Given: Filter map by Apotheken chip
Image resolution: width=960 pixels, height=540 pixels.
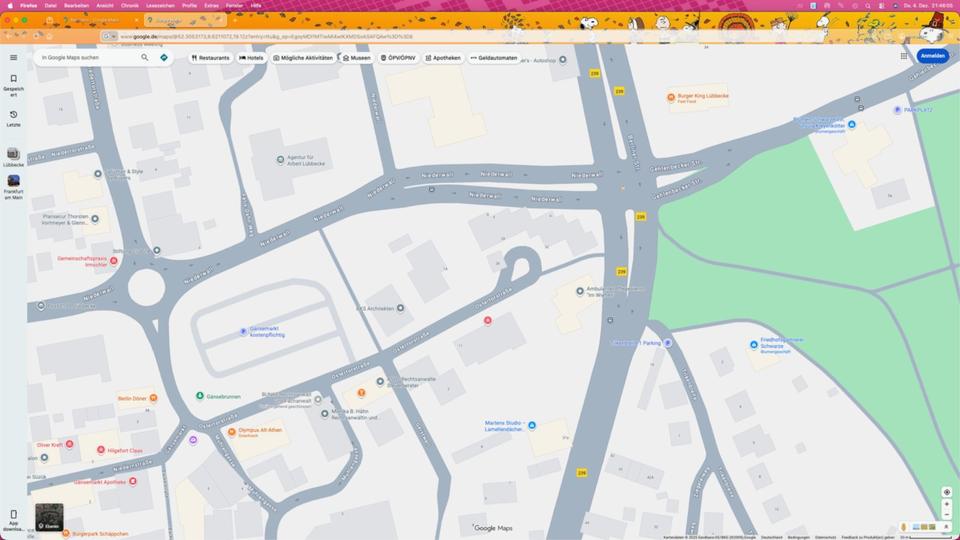Looking at the screenshot, I should click(x=442, y=58).
